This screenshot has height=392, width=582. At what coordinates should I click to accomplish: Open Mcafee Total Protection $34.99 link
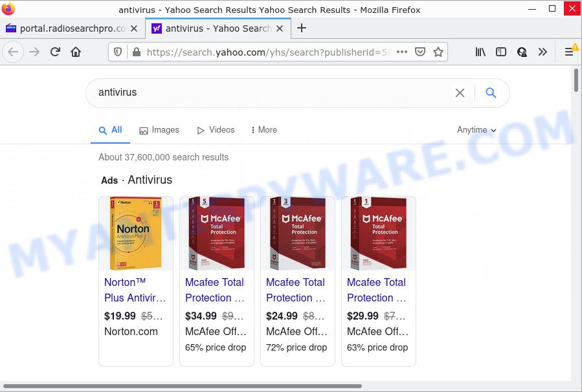tap(215, 290)
